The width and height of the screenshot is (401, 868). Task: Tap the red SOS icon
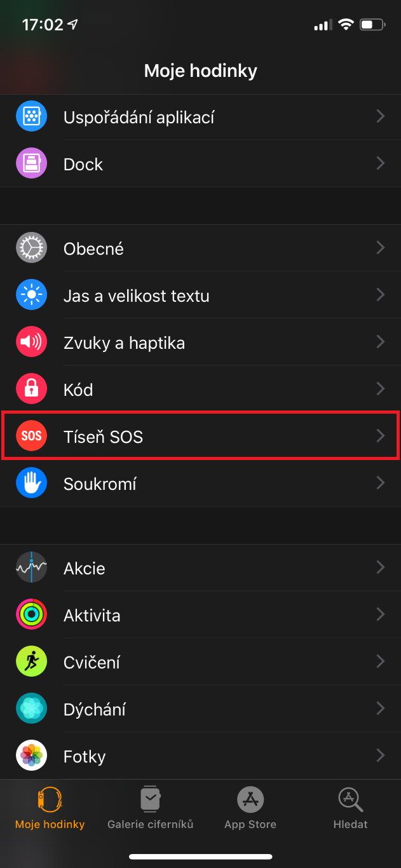point(31,437)
